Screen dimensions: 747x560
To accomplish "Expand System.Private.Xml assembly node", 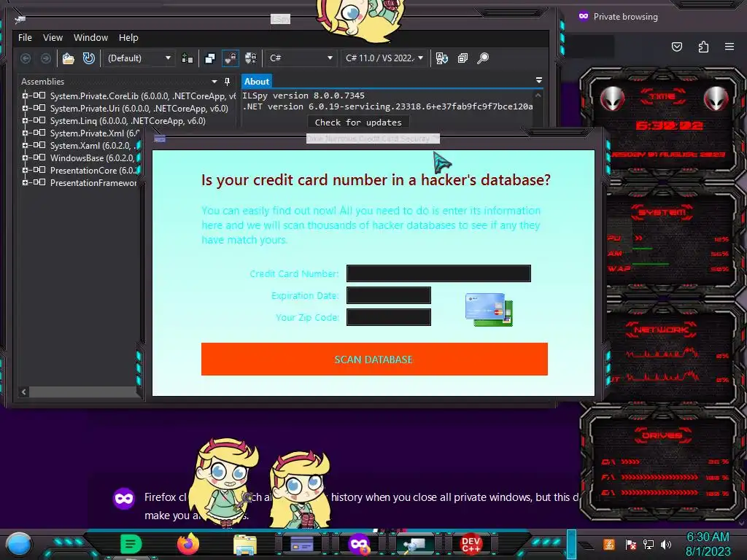I will [25, 133].
